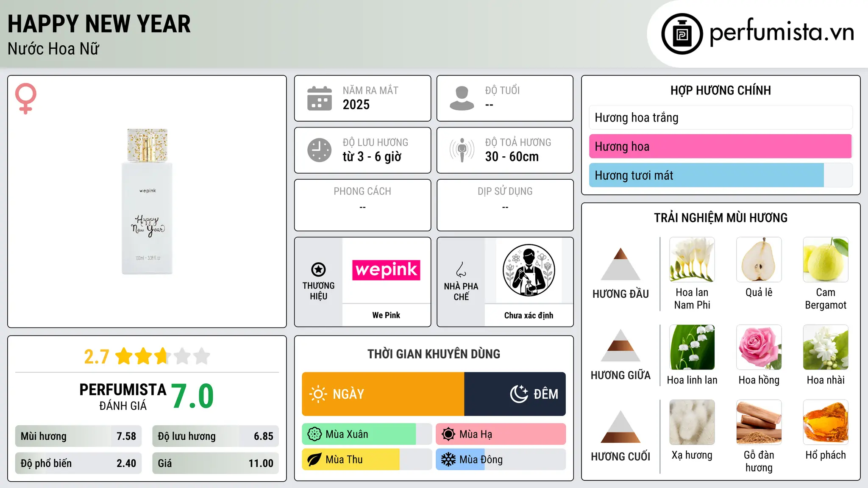Click the calendar icon beside Năm ra mắt
The width and height of the screenshot is (868, 488).
[320, 98]
